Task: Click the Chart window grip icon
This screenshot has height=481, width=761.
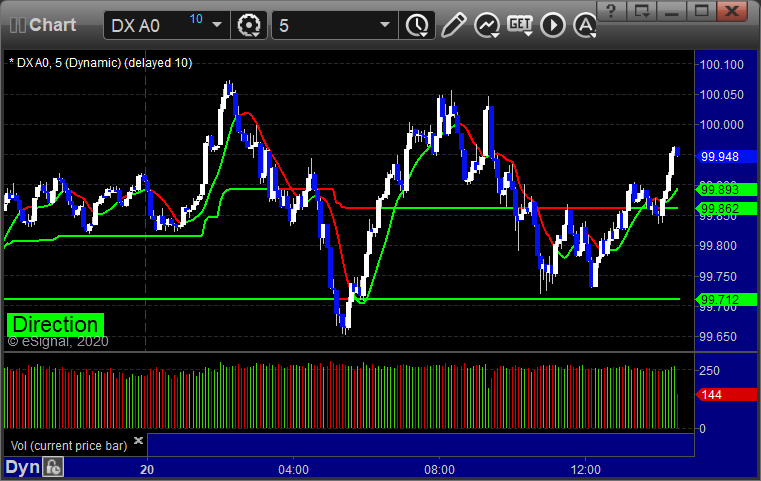Action: [17, 25]
